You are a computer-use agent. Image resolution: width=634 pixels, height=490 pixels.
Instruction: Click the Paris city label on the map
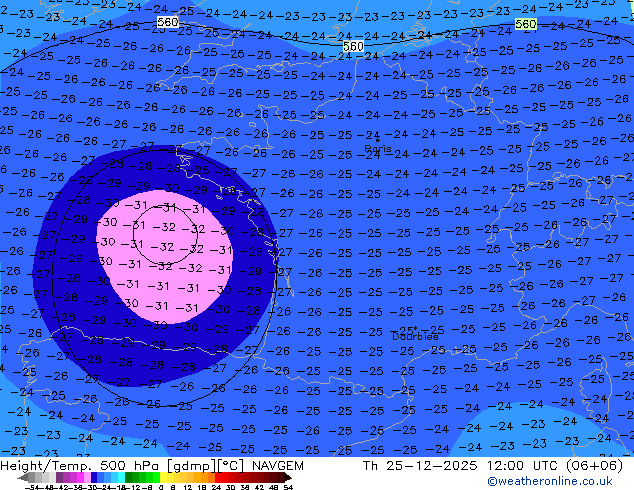click(x=378, y=148)
